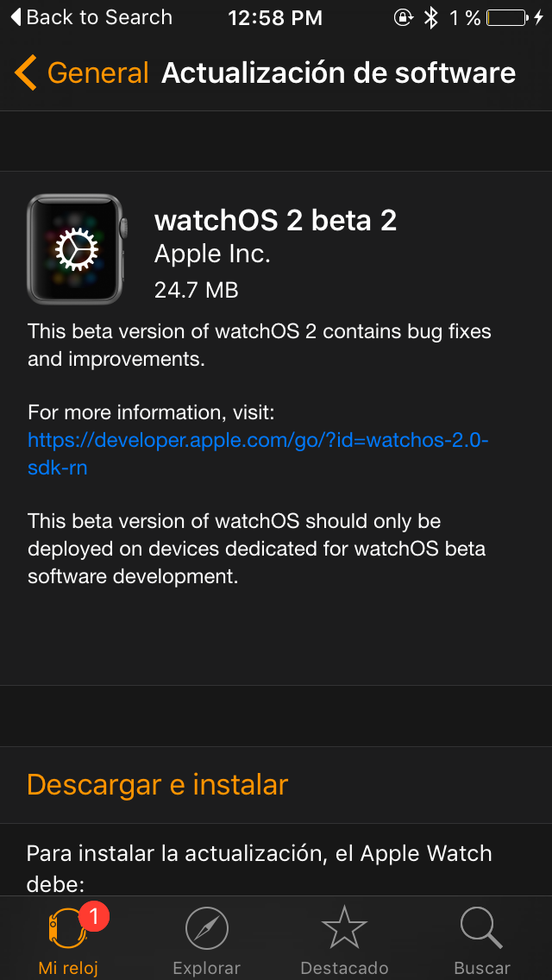Tap the Bluetooth status icon
This screenshot has height=980, width=552.
(430, 17)
